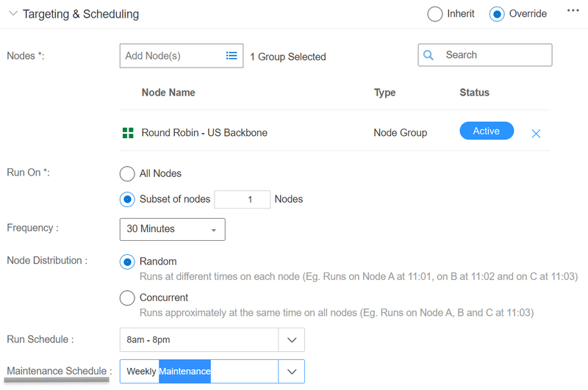Focus the node Search text box
The width and height of the screenshot is (588, 390).
coord(494,55)
